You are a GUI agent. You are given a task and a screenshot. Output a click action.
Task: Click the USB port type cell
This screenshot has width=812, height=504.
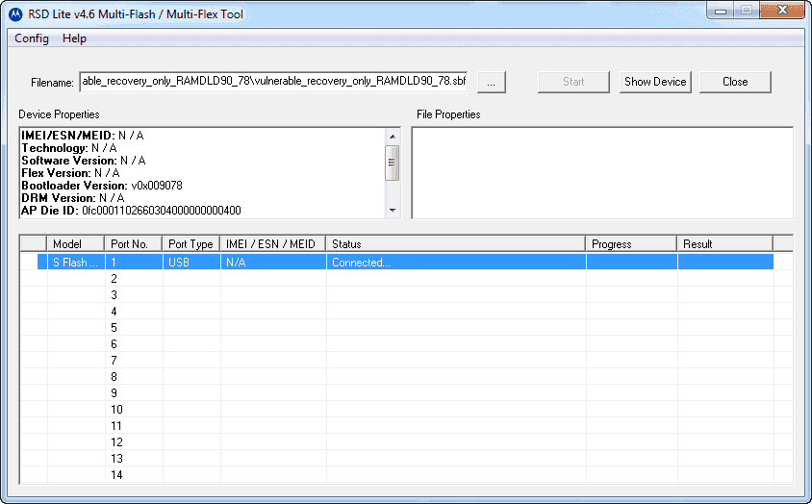[x=191, y=263]
